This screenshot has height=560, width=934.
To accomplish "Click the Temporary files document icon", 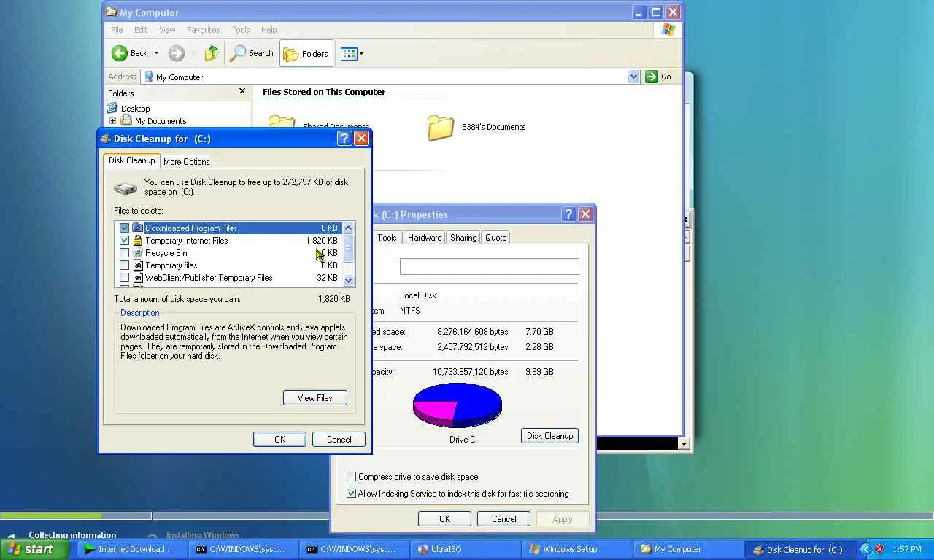I will tap(137, 265).
